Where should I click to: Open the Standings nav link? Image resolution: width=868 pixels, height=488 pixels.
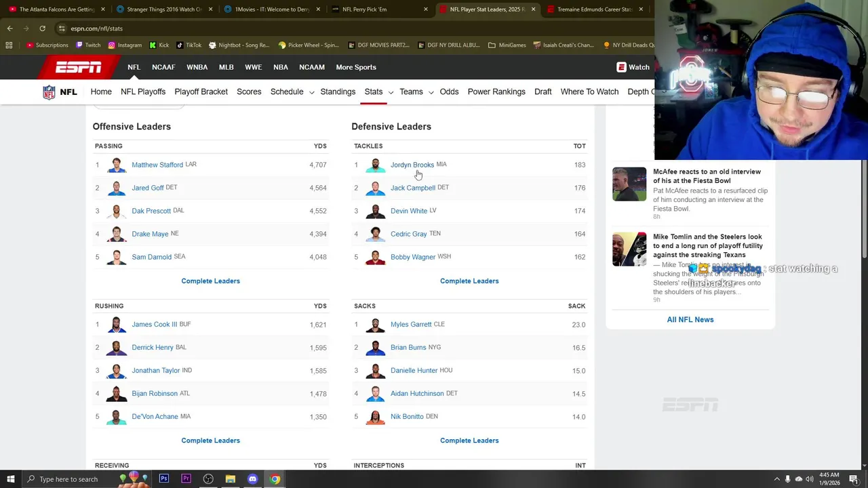(x=338, y=91)
